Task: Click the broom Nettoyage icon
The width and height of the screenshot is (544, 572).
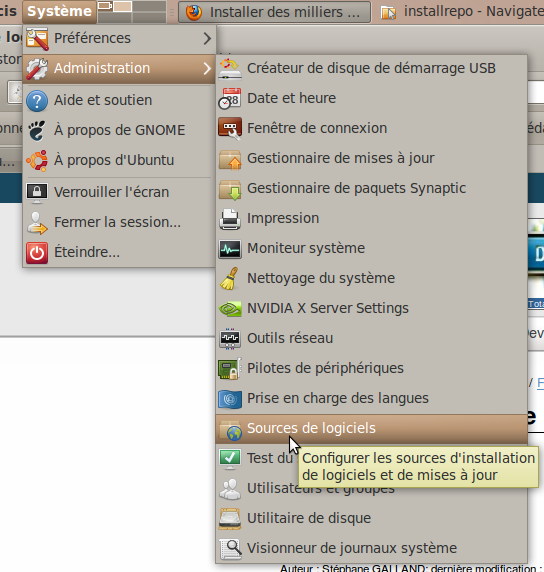Action: pyautogui.click(x=230, y=279)
